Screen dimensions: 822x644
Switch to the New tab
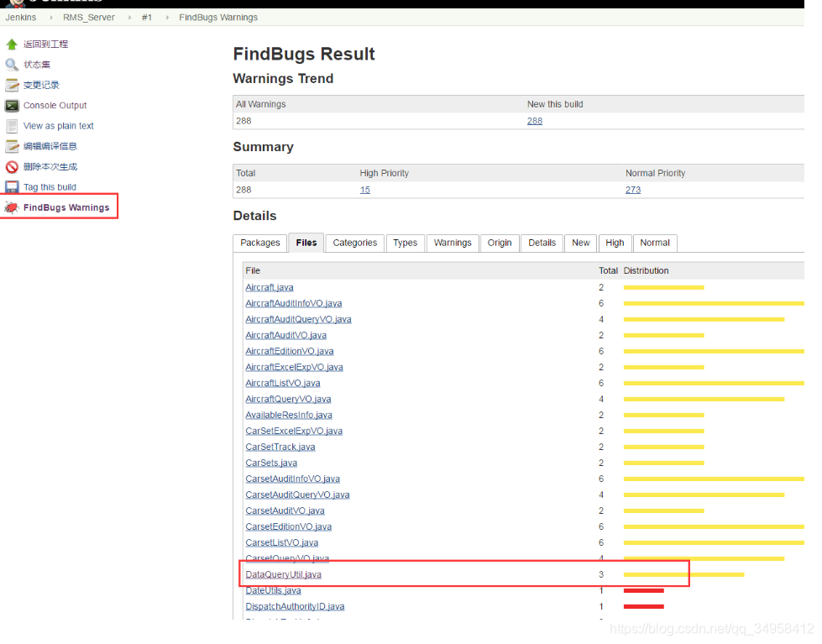click(x=581, y=243)
